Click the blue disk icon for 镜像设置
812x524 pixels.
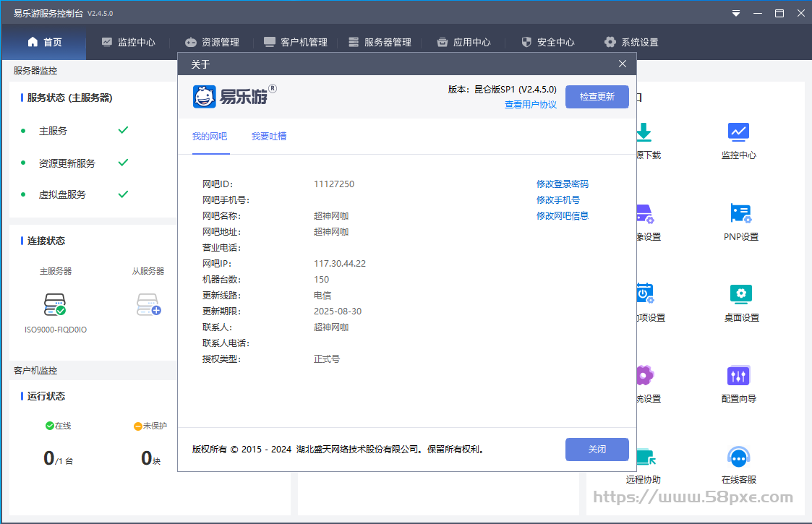click(x=645, y=213)
